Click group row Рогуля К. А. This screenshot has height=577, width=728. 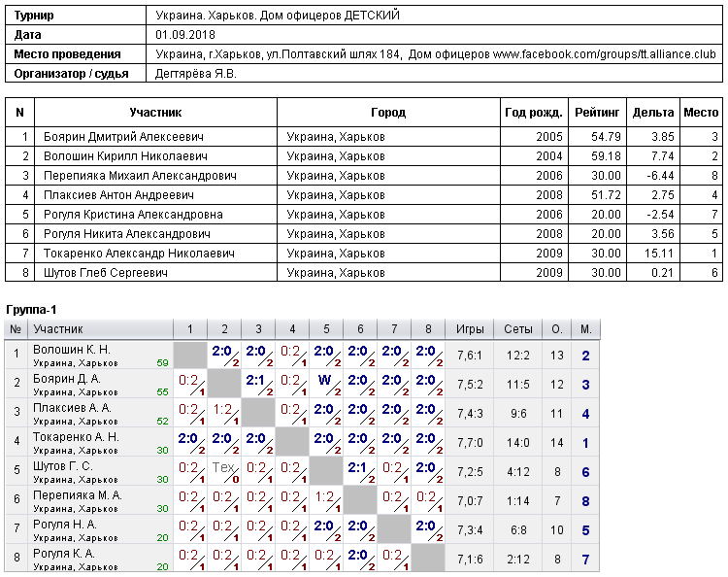click(302, 560)
